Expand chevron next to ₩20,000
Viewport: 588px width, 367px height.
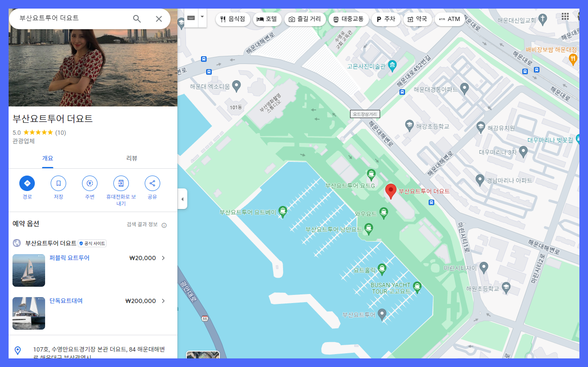163,258
